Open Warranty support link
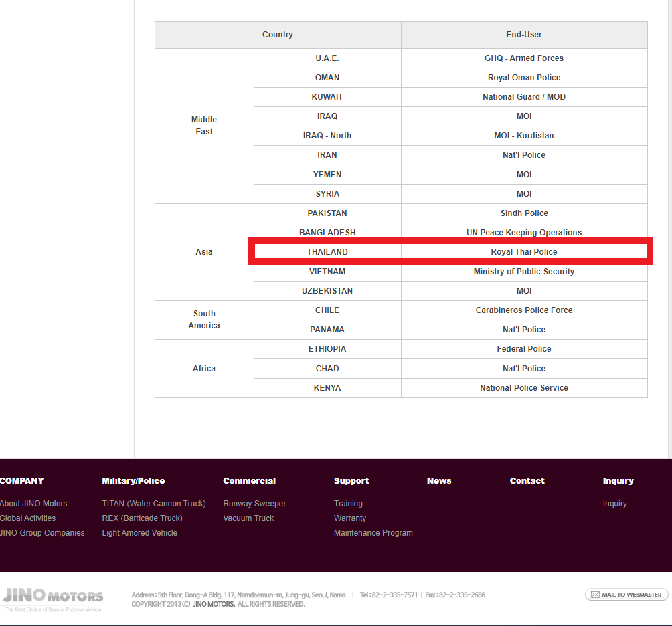Screen dimensions: 672x626 pos(350,518)
